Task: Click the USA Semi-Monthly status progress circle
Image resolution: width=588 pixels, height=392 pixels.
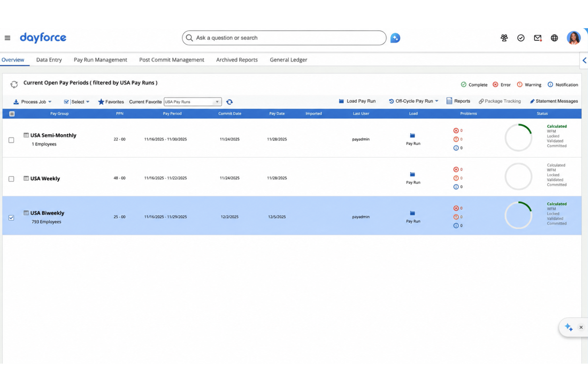Action: [x=518, y=137]
